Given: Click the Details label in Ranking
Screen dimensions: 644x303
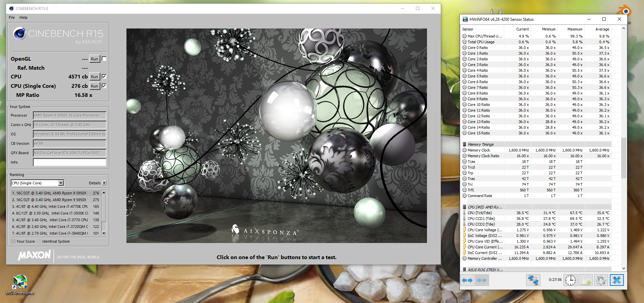Looking at the screenshot, I should (95, 183).
